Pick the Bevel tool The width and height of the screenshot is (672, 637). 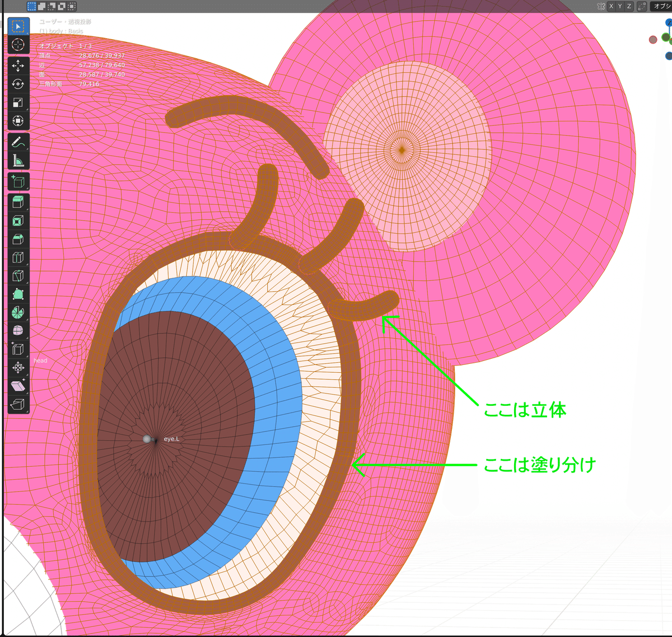point(18,240)
